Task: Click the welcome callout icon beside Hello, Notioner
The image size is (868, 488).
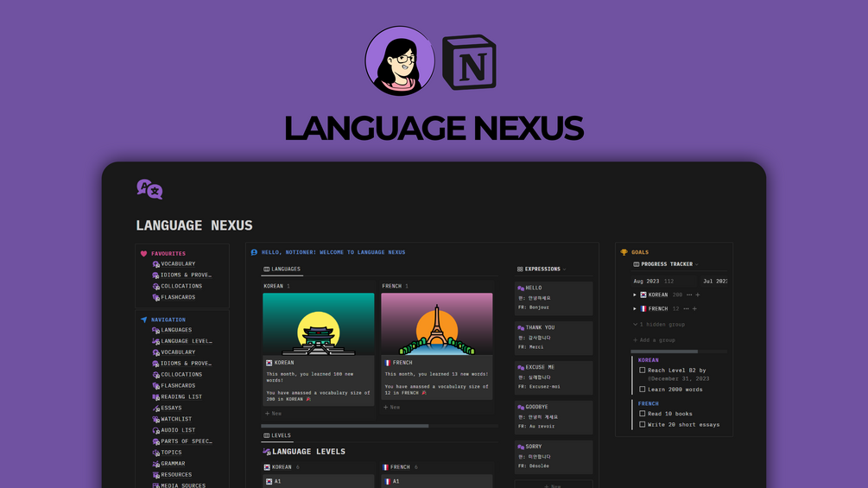Action: click(254, 252)
